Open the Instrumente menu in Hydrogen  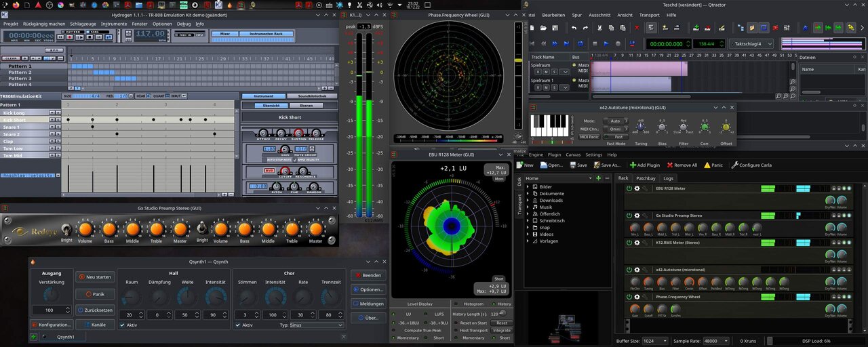[114, 24]
